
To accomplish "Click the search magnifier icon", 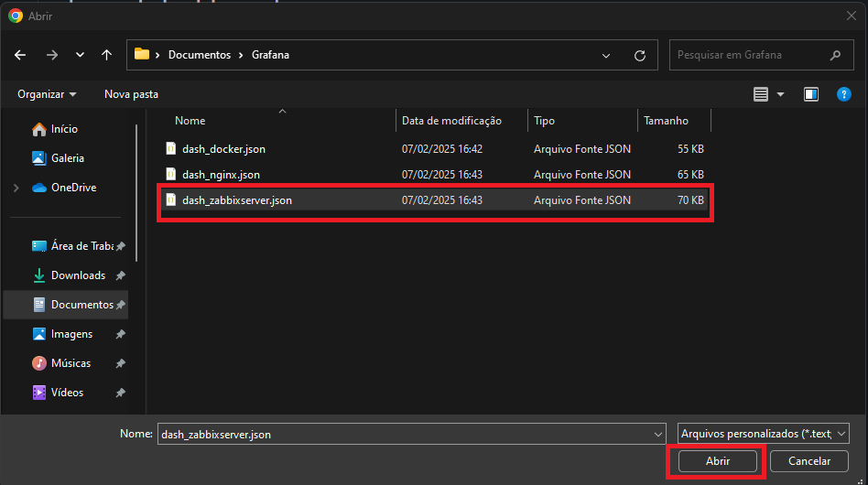I will [835, 55].
